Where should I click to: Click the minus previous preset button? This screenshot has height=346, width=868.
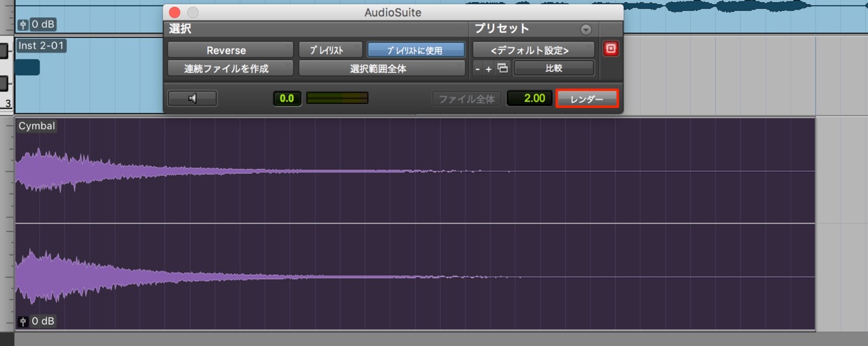point(478,69)
